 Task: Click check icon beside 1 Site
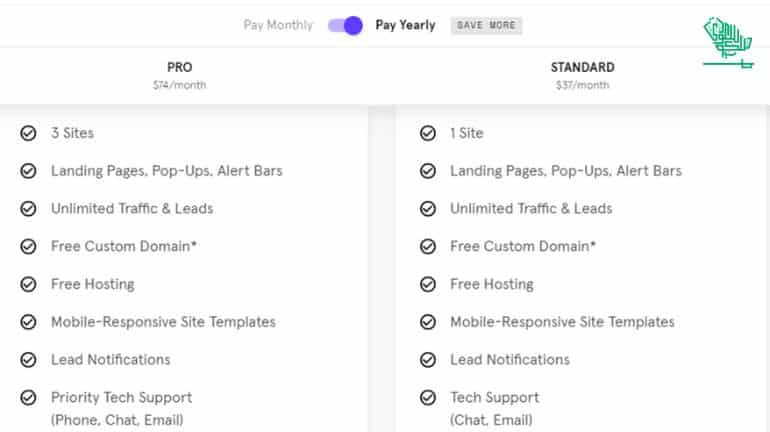428,133
